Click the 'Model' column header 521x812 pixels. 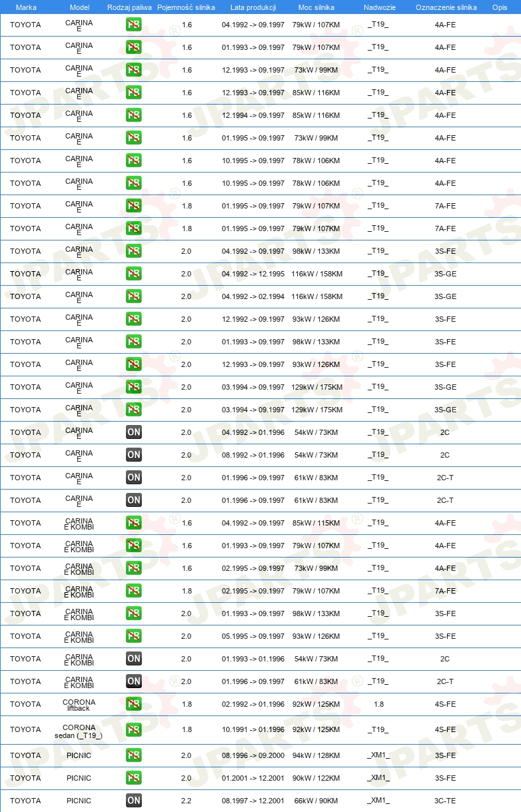click(79, 7)
